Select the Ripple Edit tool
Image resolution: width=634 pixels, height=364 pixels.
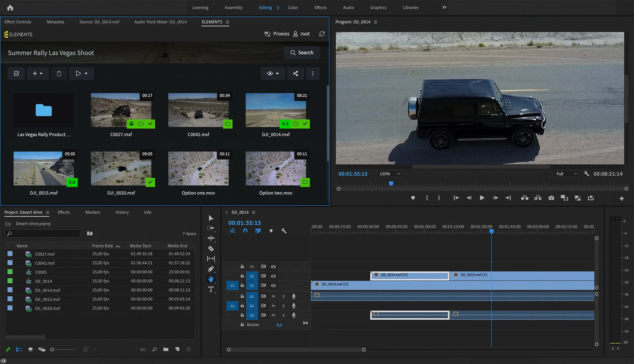coord(211,238)
